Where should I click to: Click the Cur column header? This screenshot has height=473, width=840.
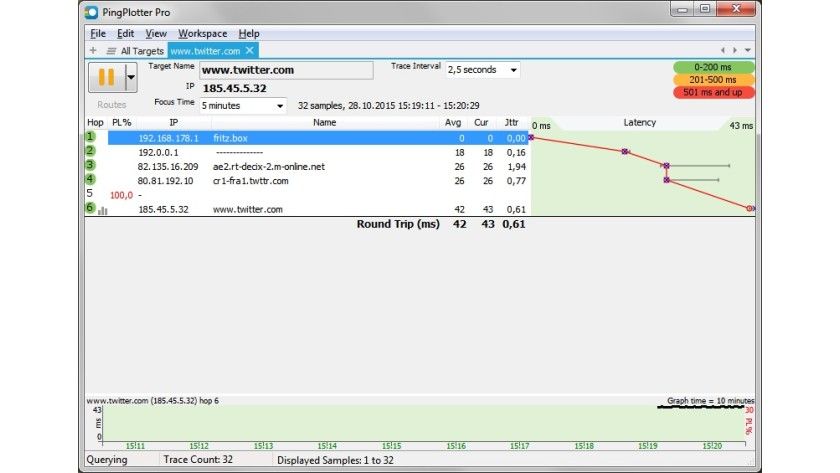coord(481,123)
